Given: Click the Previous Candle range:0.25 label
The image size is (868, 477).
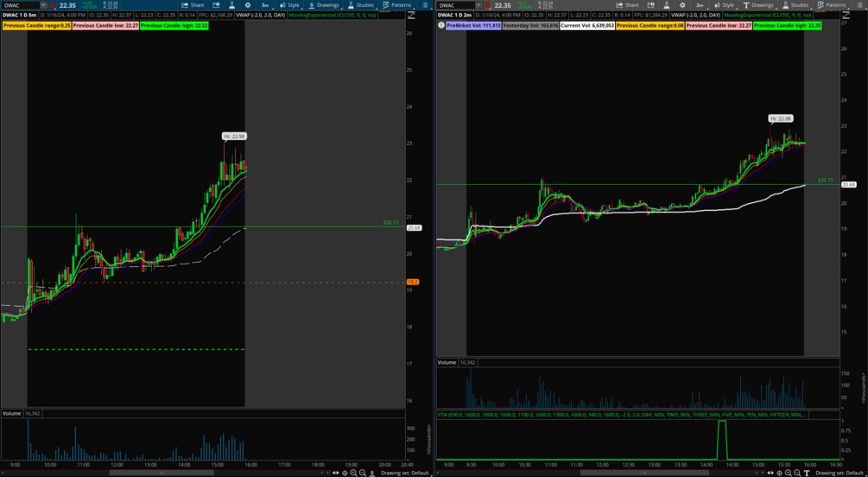Looking at the screenshot, I should [x=36, y=25].
